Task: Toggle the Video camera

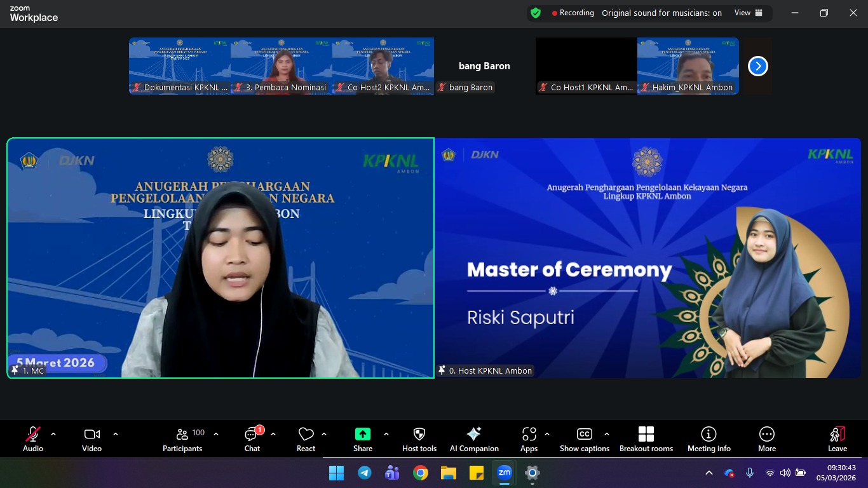Action: pos(92,439)
